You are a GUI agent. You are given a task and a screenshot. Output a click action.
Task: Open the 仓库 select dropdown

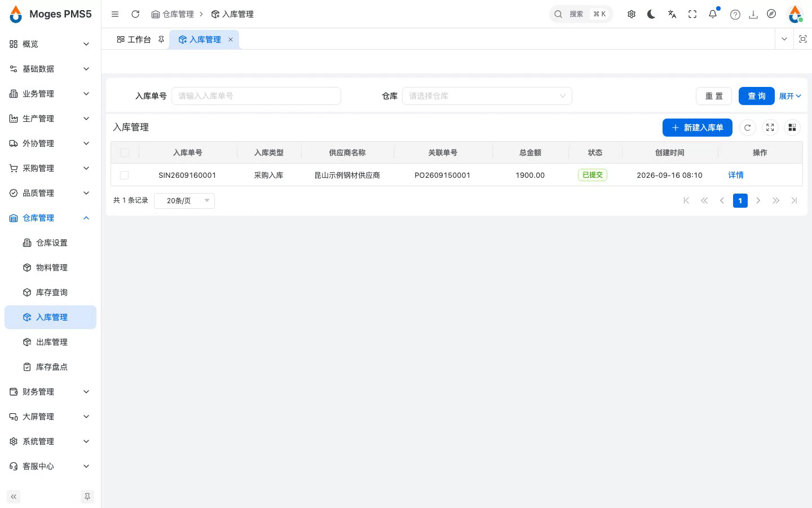tap(487, 96)
